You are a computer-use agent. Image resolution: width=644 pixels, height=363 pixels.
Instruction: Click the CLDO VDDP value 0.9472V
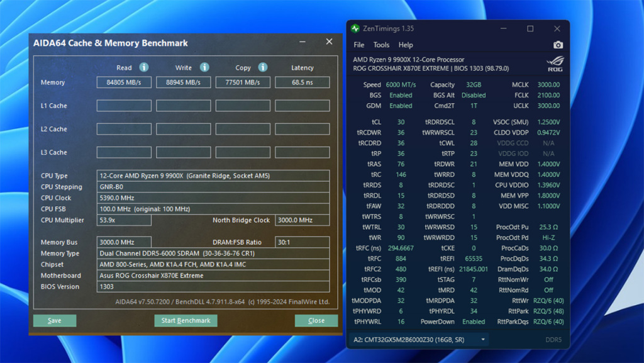pos(548,133)
